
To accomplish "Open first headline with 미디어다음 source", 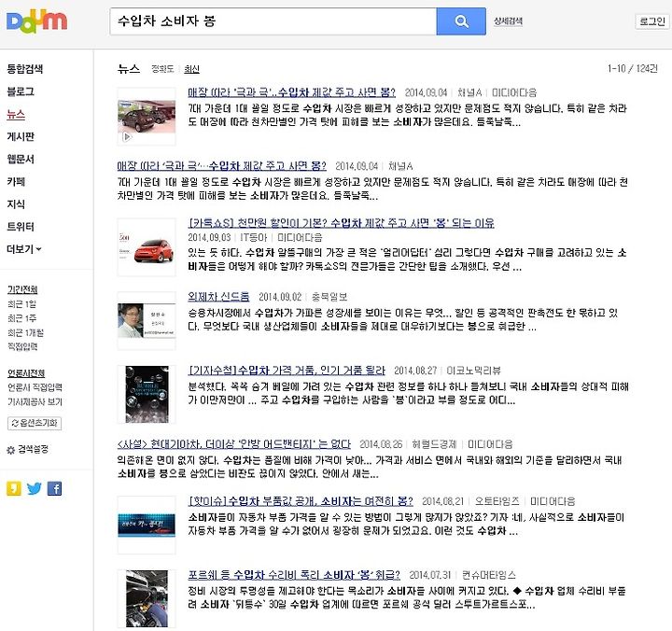I will coord(291,92).
